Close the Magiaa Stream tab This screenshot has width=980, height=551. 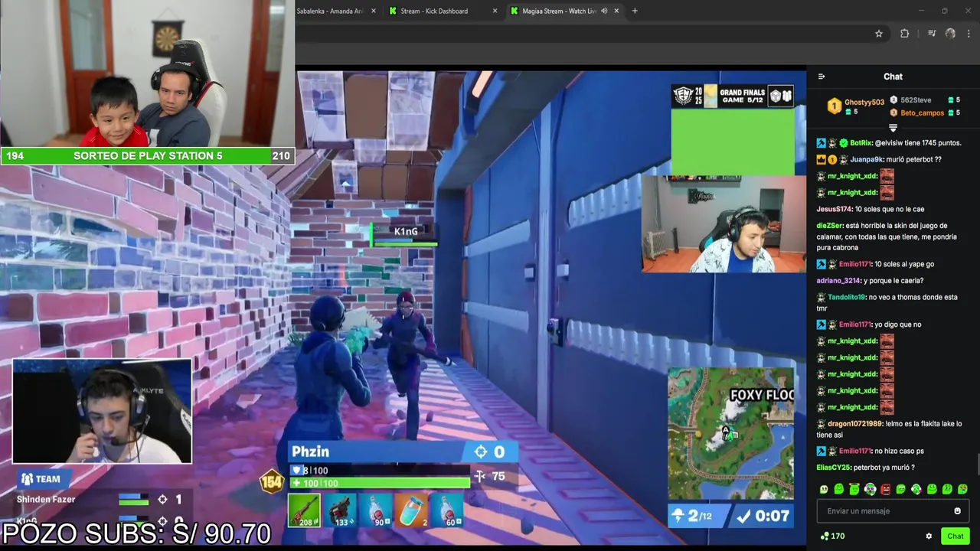pos(616,11)
